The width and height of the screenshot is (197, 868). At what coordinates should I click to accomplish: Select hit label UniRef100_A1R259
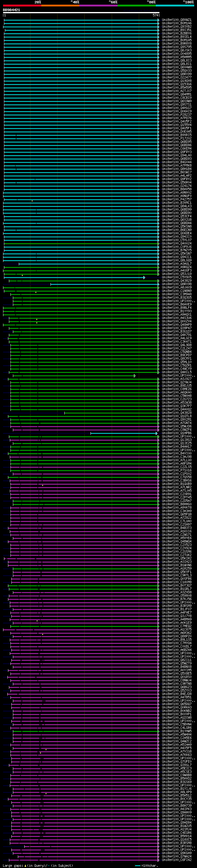(177, 568)
